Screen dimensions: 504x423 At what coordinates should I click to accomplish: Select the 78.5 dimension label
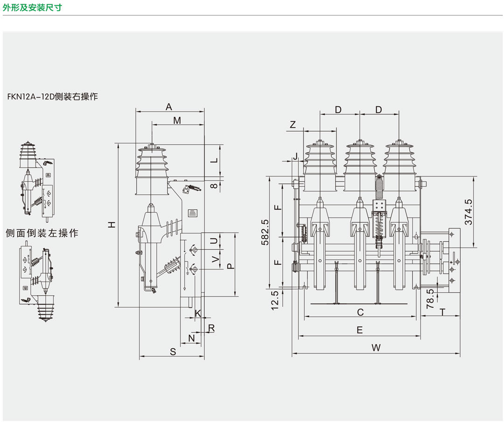[430, 298]
